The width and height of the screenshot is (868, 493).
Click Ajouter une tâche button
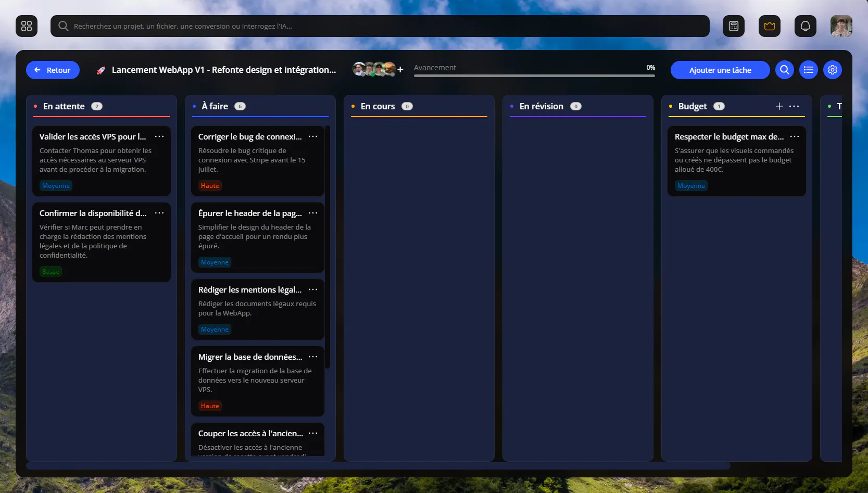(x=720, y=70)
